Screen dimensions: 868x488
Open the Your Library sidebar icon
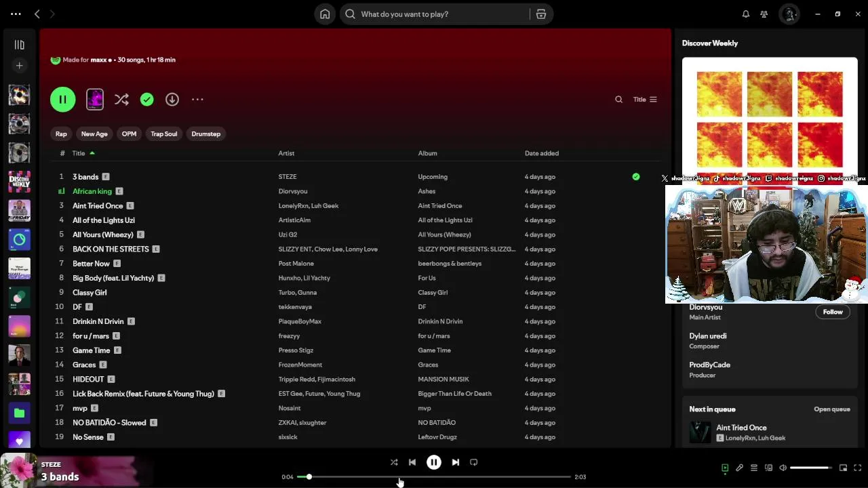click(19, 45)
